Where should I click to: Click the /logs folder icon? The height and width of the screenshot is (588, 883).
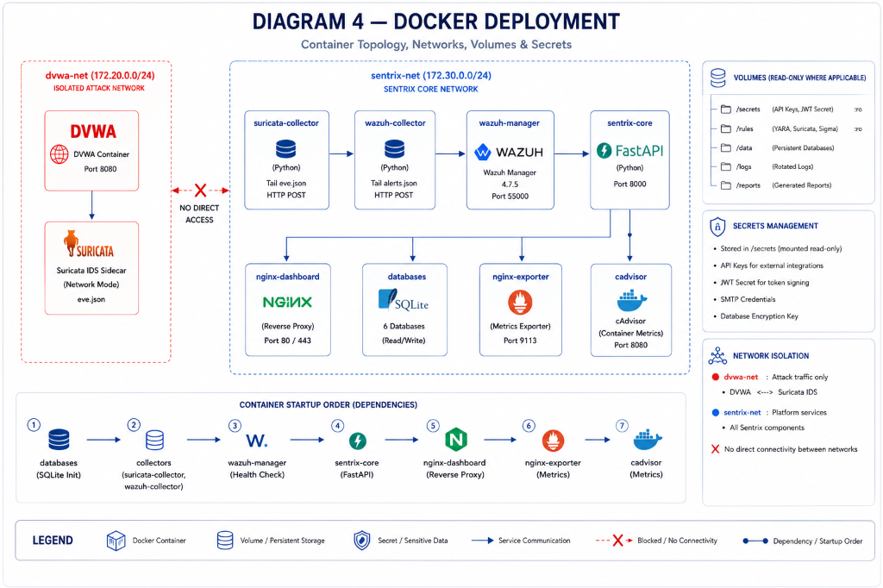[726, 166]
